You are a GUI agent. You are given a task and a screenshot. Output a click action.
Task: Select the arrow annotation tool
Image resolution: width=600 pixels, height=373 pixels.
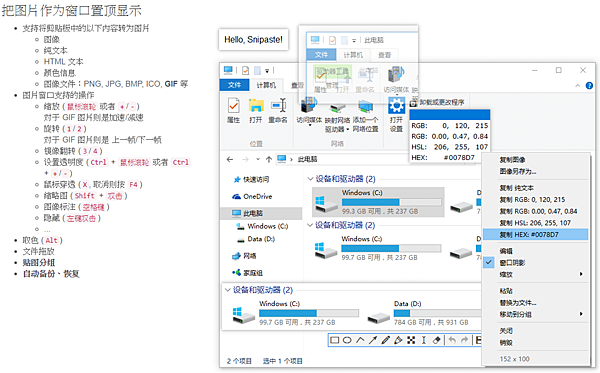coord(373,340)
